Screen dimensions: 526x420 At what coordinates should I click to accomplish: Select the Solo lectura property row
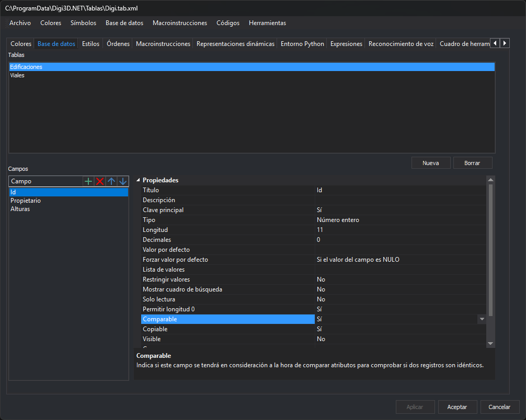tap(313, 299)
